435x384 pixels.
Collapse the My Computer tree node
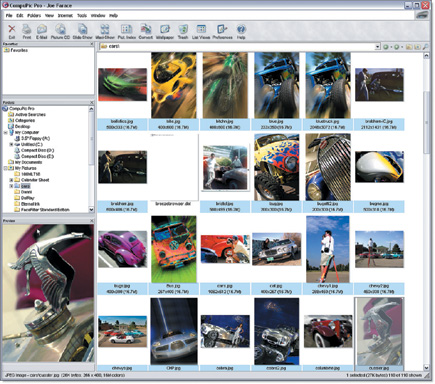tap(5, 133)
